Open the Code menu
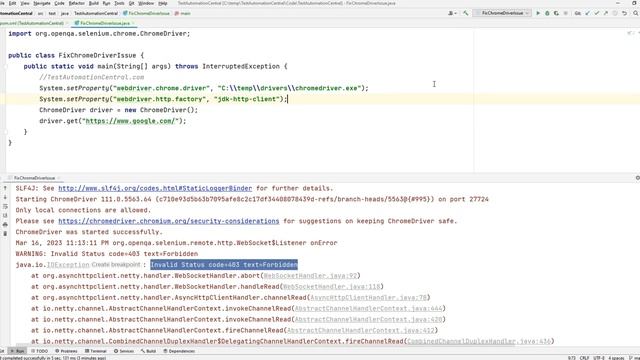The image size is (640, 360). tap(60, 3)
